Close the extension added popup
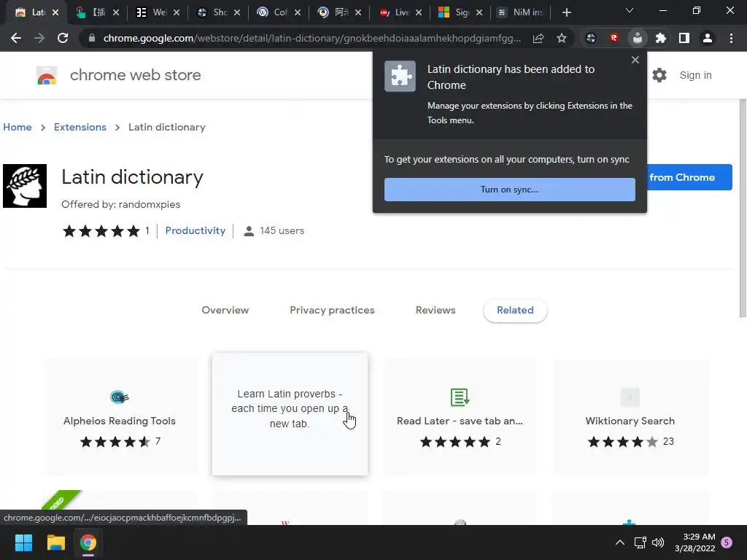The height and width of the screenshot is (560, 747). pyautogui.click(x=635, y=60)
